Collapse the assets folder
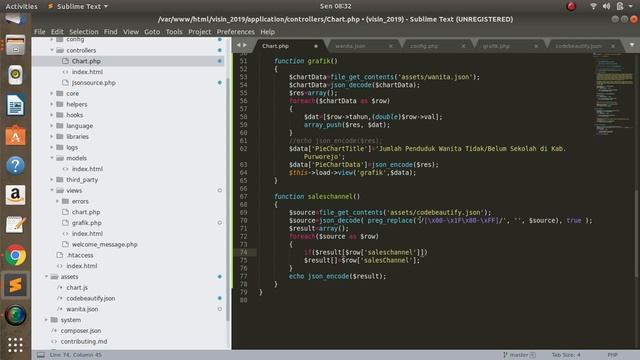Screen dimensions: 640x360 tap(46, 277)
